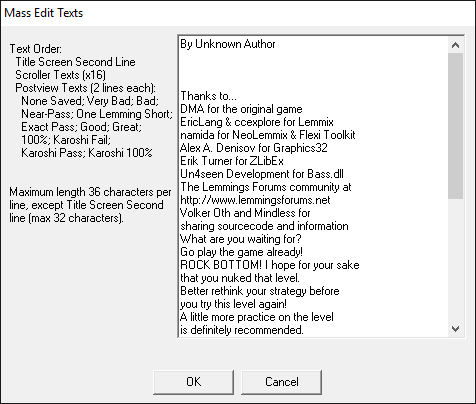Click the 'is definitely recommended.' line
This screenshot has width=476, height=404.
tap(242, 330)
